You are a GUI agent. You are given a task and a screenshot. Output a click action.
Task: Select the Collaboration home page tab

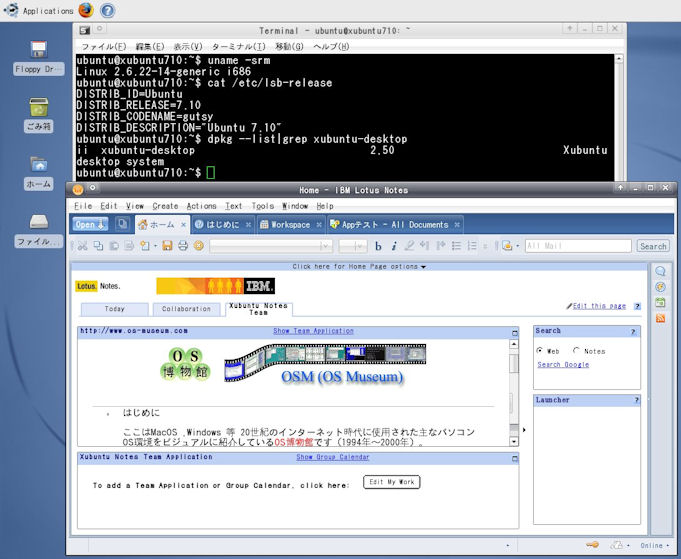tap(186, 309)
